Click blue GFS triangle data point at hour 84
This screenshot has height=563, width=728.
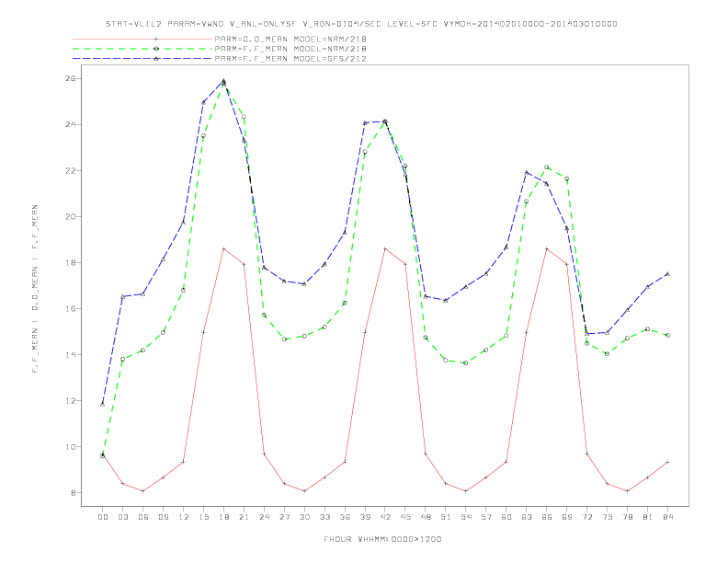point(667,274)
